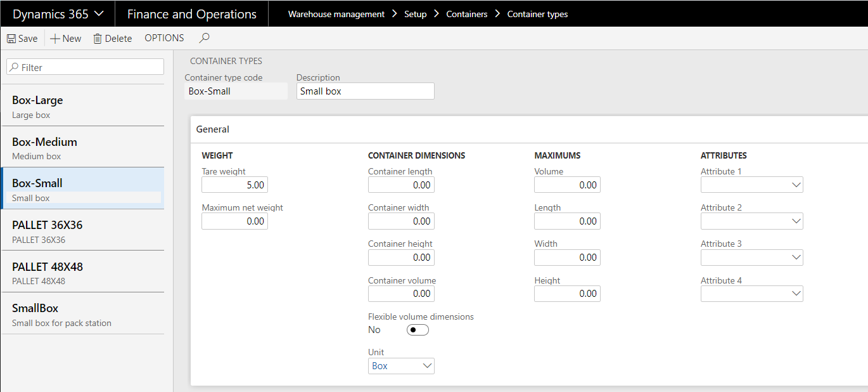Image resolution: width=868 pixels, height=392 pixels.
Task: Toggle Flexible volume dimensions switch
Action: click(418, 330)
